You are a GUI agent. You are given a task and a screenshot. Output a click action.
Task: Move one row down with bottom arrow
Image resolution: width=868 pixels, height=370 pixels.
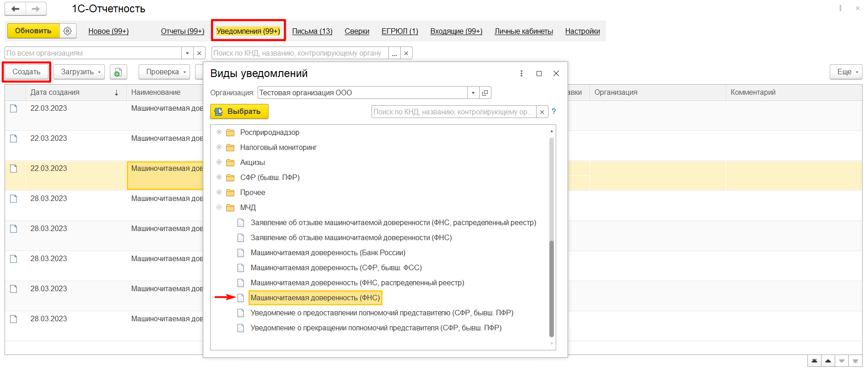click(842, 361)
